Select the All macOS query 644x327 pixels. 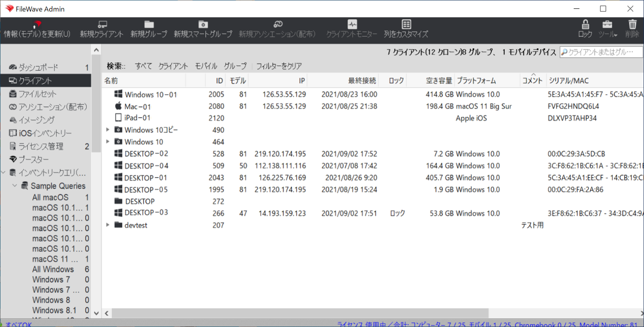click(50, 197)
